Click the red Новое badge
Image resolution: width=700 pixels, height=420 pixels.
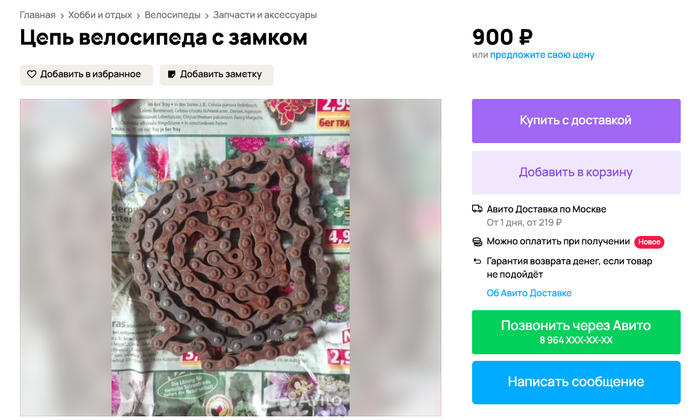tap(649, 242)
